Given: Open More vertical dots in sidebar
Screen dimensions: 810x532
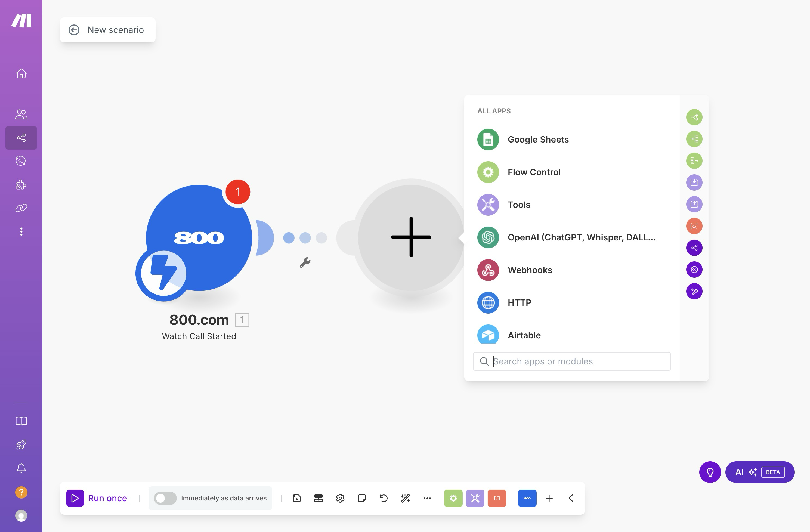Looking at the screenshot, I should 21,231.
